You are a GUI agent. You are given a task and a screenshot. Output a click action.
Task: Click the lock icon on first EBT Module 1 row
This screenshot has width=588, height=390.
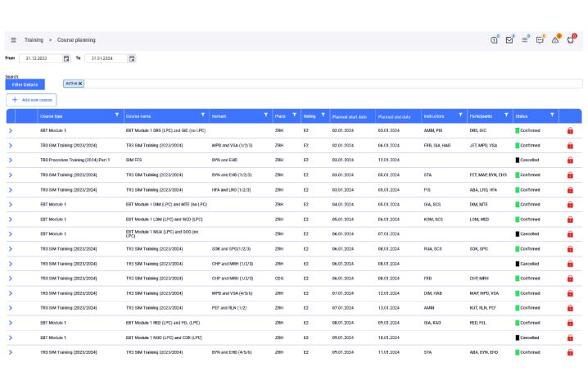click(570, 130)
